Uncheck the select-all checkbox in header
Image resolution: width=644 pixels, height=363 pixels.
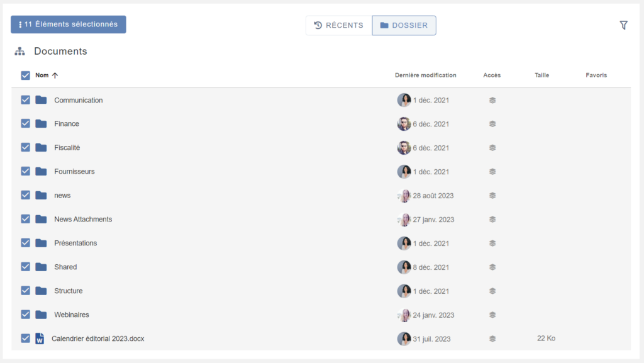[26, 75]
